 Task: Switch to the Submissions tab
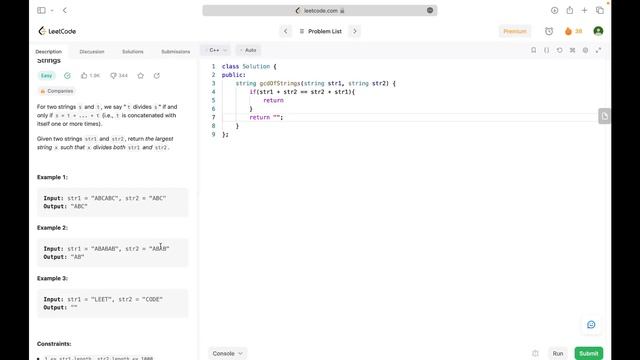[x=176, y=51]
